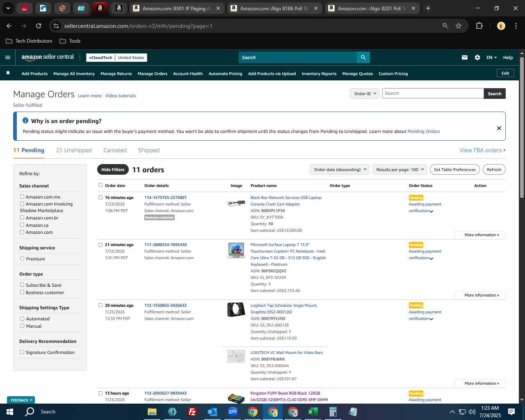Open File Explorer from taskbar

click(152, 411)
